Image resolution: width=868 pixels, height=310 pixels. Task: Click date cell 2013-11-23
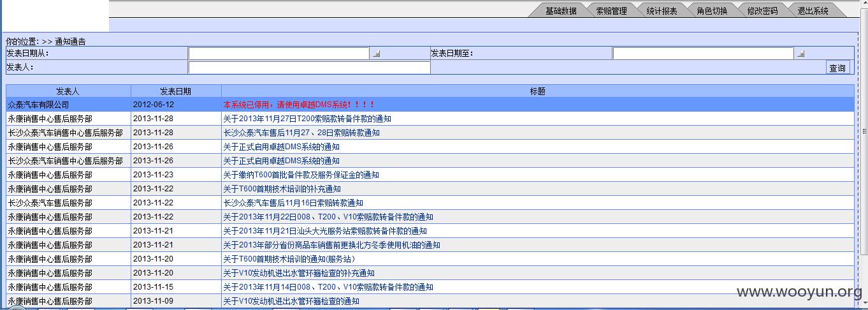(x=176, y=175)
